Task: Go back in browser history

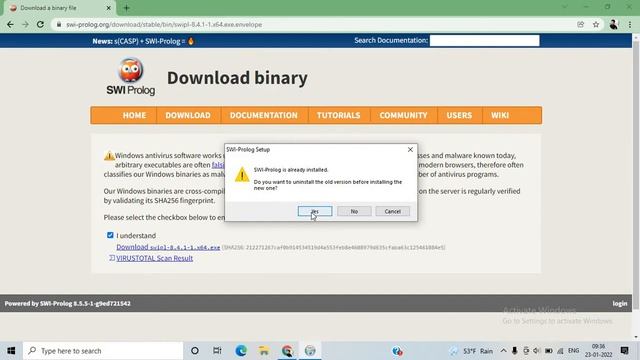Action: pyautogui.click(x=10, y=24)
